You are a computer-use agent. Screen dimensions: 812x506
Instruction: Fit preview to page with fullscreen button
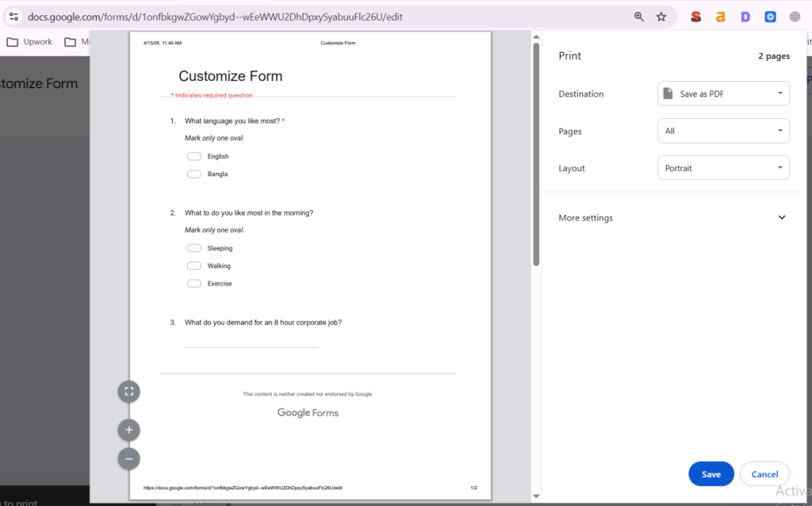click(129, 391)
